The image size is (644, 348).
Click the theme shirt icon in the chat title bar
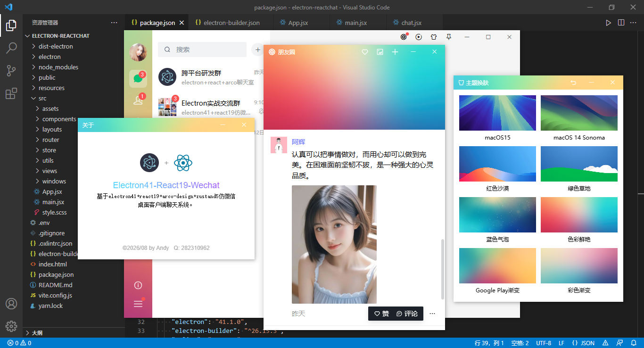(x=434, y=37)
